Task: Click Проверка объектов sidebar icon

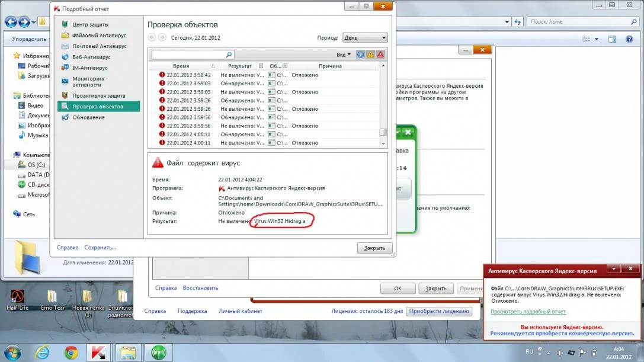Action: (65, 106)
